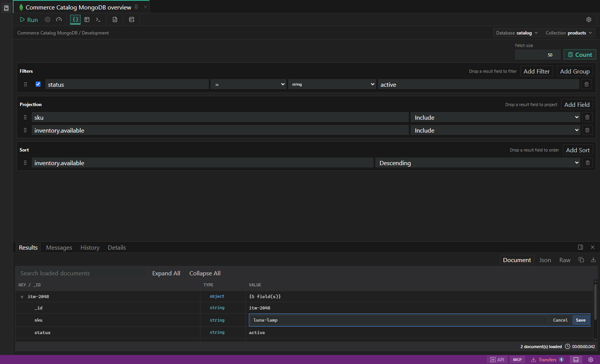Collapse the itm-2048 document row
The width and height of the screenshot is (600, 364).
click(x=22, y=297)
